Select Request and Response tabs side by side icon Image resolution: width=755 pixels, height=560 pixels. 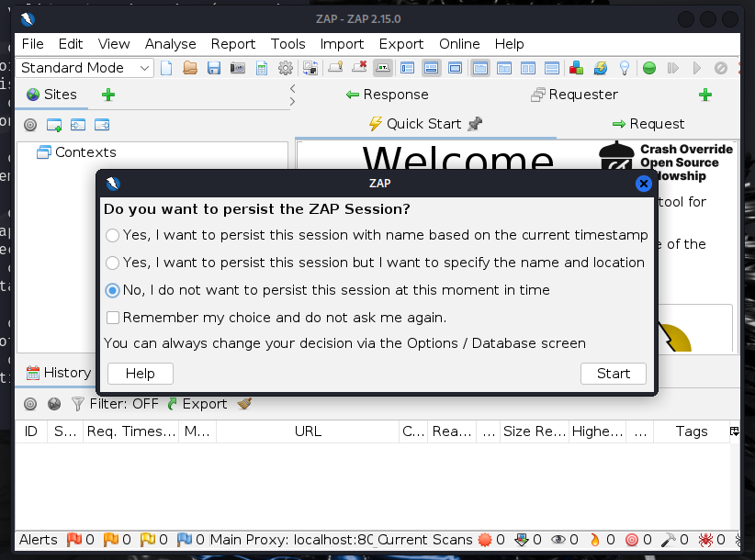coord(528,68)
